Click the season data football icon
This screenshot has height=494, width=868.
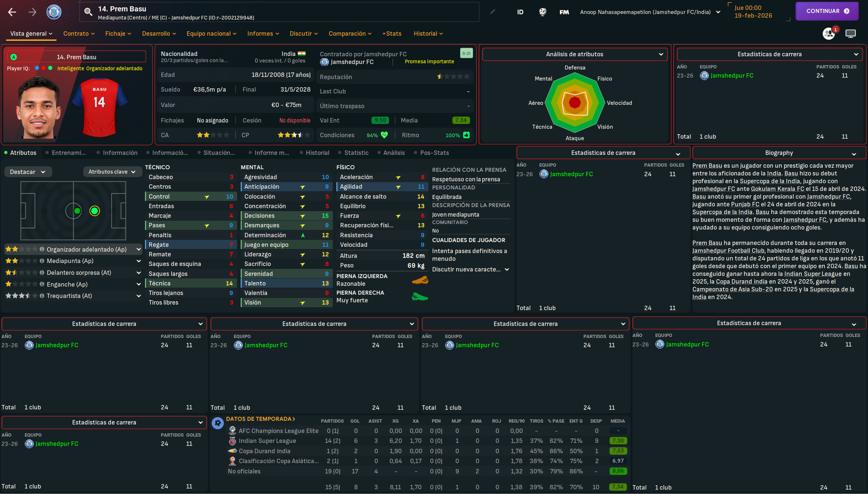(218, 423)
